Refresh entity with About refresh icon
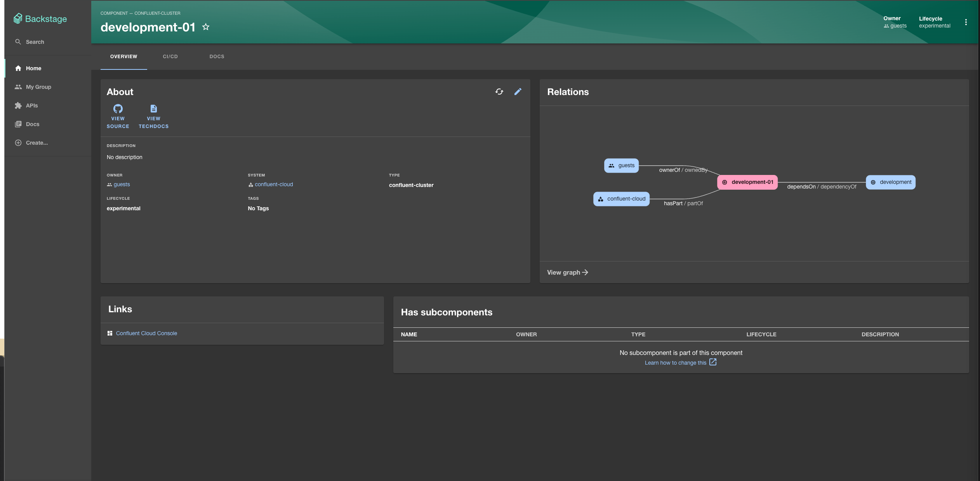980x481 pixels. (x=499, y=92)
